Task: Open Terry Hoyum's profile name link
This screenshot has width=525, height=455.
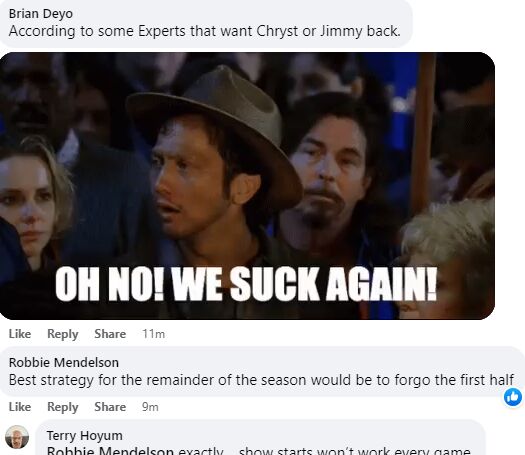Action: point(84,436)
